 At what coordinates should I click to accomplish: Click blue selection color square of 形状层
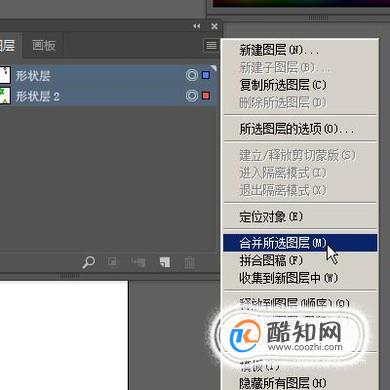pyautogui.click(x=206, y=75)
